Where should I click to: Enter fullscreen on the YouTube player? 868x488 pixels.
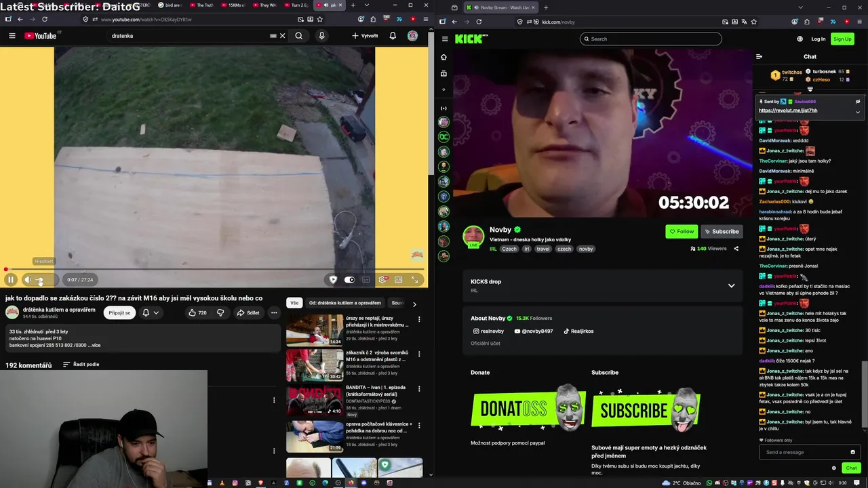pyautogui.click(x=415, y=279)
